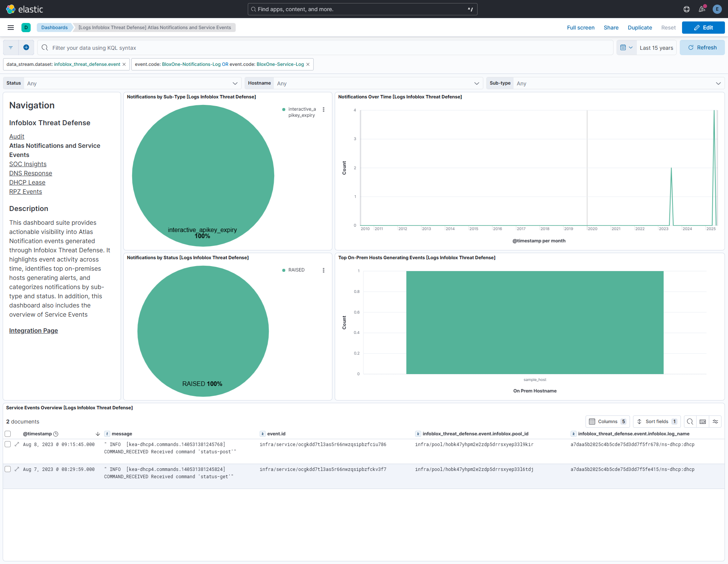
Task: Open the Columns selector
Action: coord(608,422)
